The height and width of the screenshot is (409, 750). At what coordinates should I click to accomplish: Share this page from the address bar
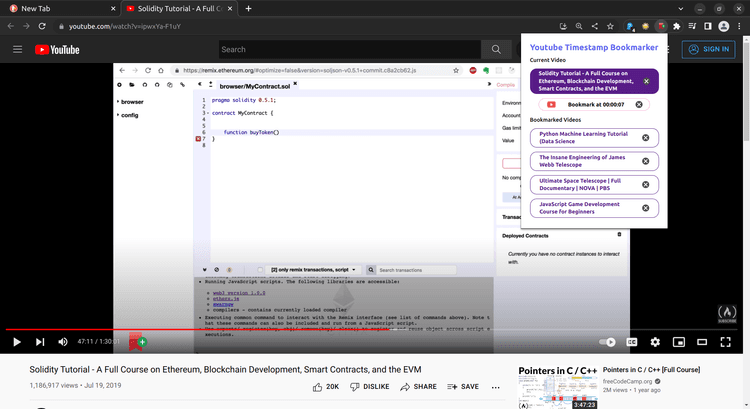(595, 26)
